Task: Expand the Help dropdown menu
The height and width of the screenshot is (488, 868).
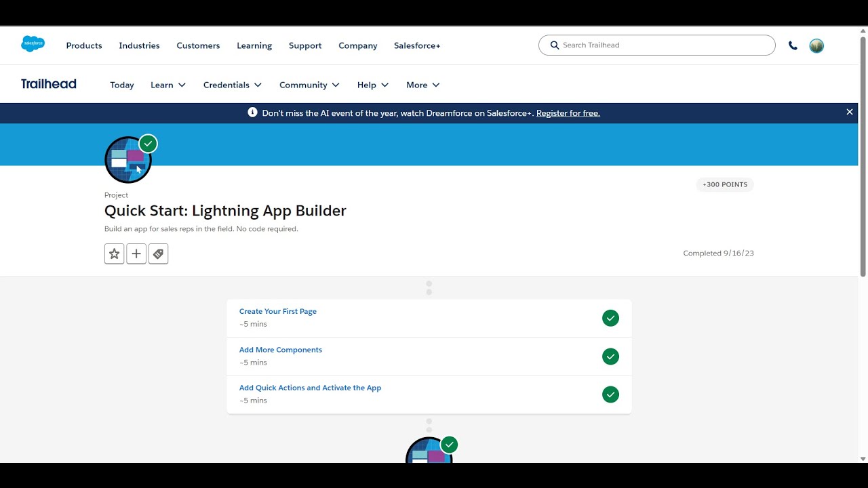Action: tap(373, 85)
